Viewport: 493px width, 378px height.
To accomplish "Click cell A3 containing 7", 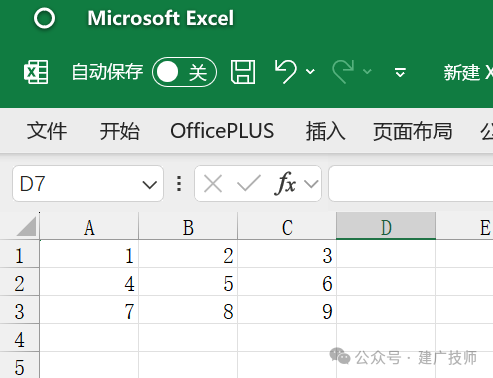I will click(89, 310).
